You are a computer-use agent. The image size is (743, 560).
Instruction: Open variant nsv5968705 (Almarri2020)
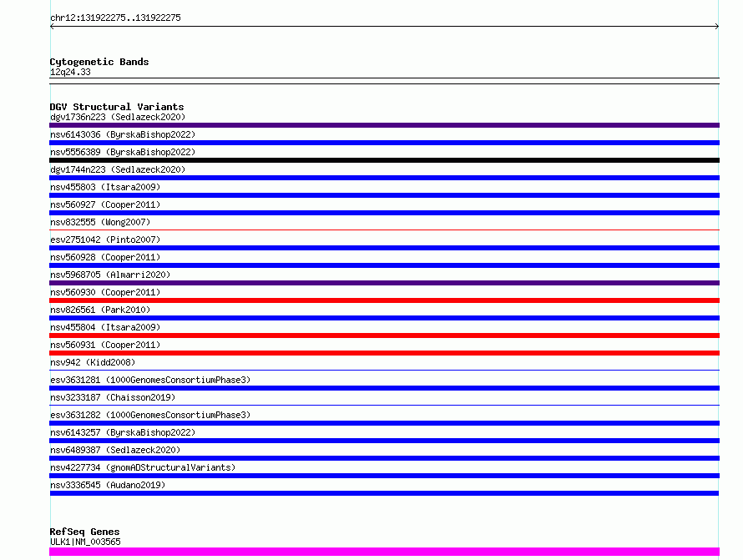(110, 275)
